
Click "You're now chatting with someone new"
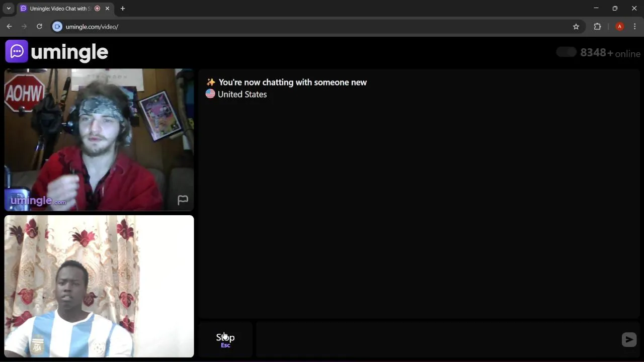292,82
